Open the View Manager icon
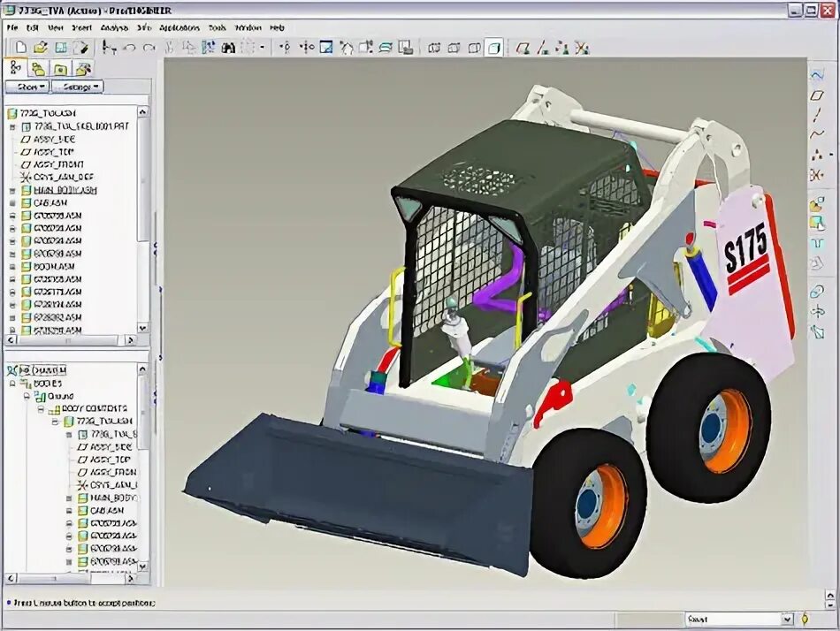Viewport: 840px width, 631px height. point(406,48)
